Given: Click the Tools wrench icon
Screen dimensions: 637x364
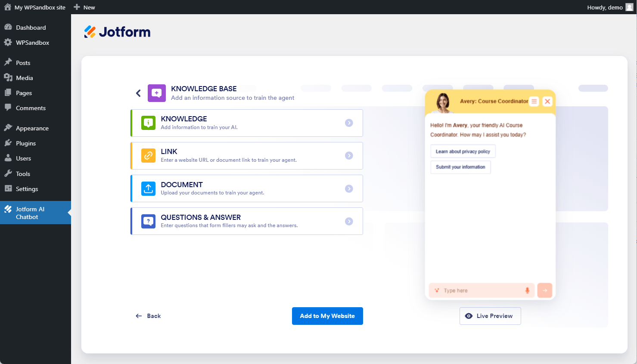Looking at the screenshot, I should click(x=8, y=173).
